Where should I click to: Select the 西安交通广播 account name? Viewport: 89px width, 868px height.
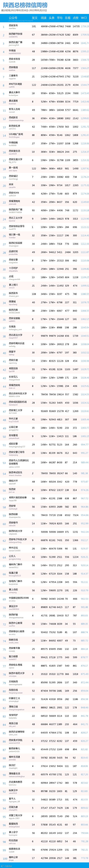(15, 42)
